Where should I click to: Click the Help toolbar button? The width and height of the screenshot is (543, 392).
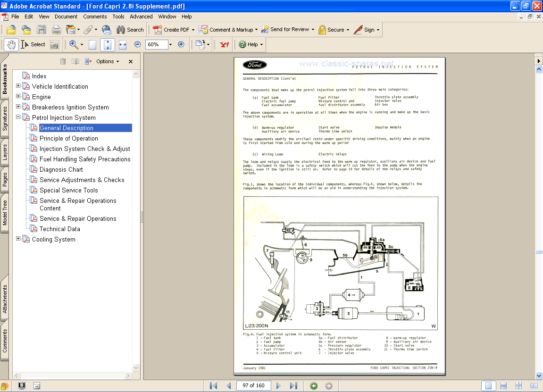pos(251,44)
